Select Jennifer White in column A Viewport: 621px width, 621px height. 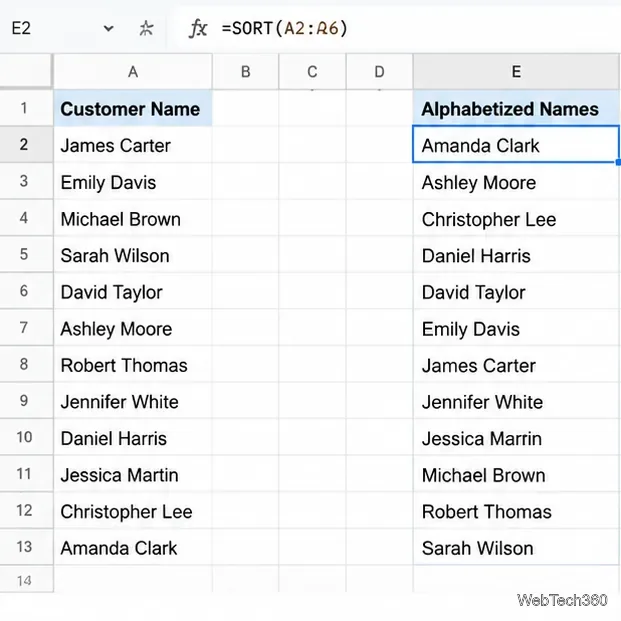click(x=133, y=401)
